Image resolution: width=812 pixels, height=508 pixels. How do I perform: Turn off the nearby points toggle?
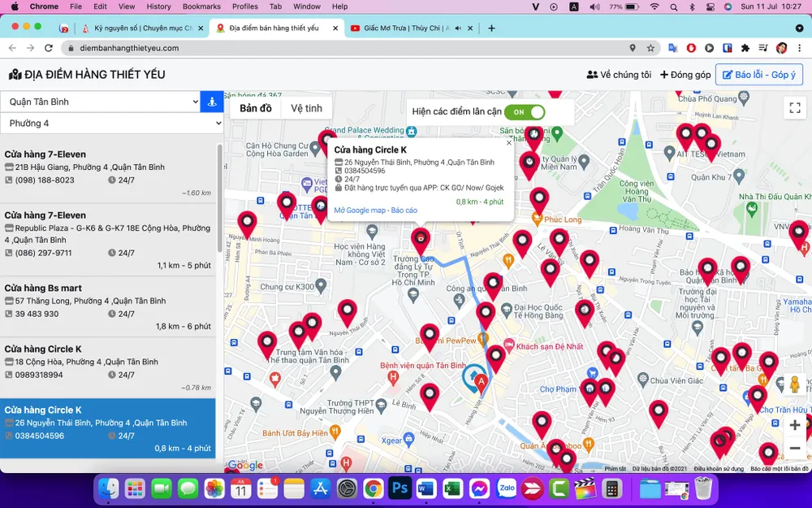click(524, 111)
